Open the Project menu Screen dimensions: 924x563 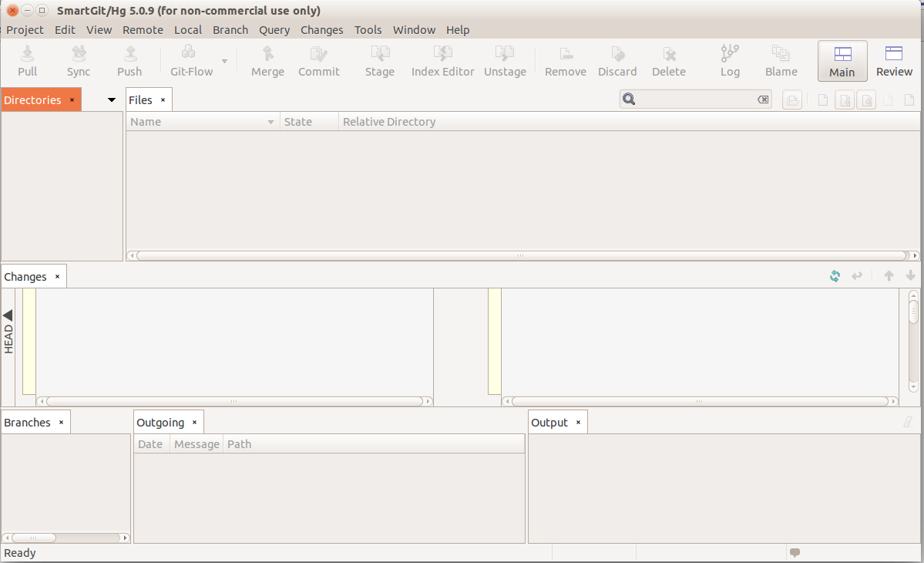point(25,30)
